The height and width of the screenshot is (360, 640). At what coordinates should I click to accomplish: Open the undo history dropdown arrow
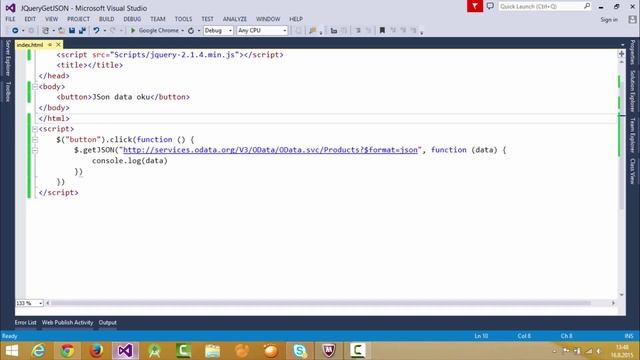point(104,31)
